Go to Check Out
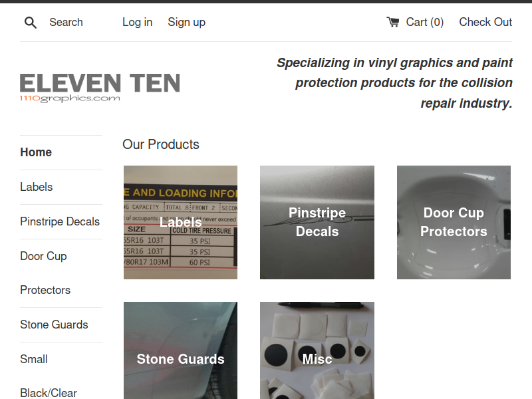This screenshot has width=532, height=399. click(x=485, y=22)
